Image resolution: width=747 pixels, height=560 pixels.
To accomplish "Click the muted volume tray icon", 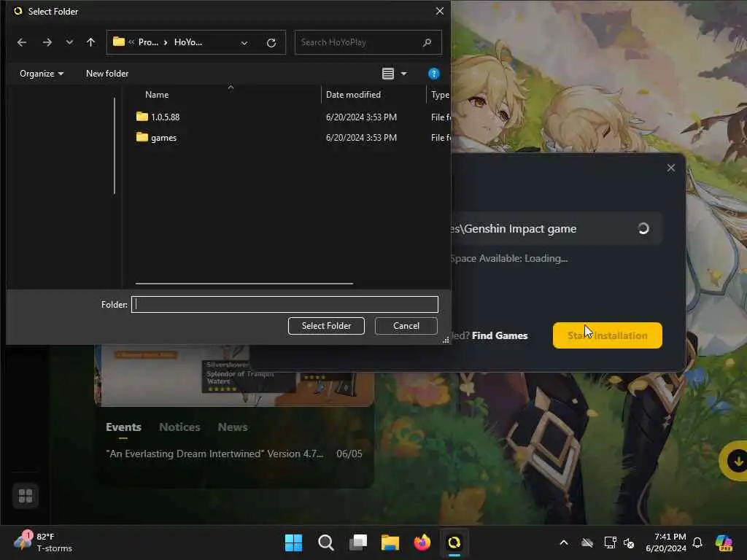I will (x=629, y=542).
